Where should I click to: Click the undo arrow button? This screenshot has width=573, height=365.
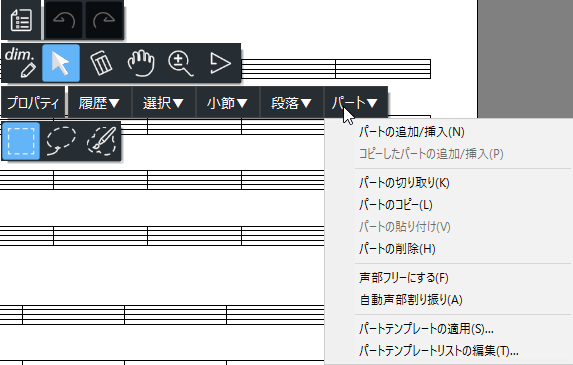pos(64,20)
